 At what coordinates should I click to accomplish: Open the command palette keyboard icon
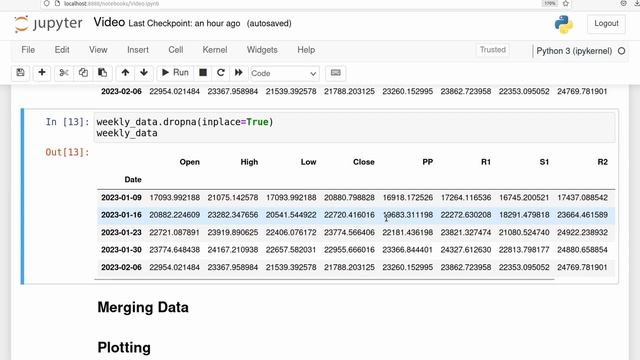coord(336,73)
